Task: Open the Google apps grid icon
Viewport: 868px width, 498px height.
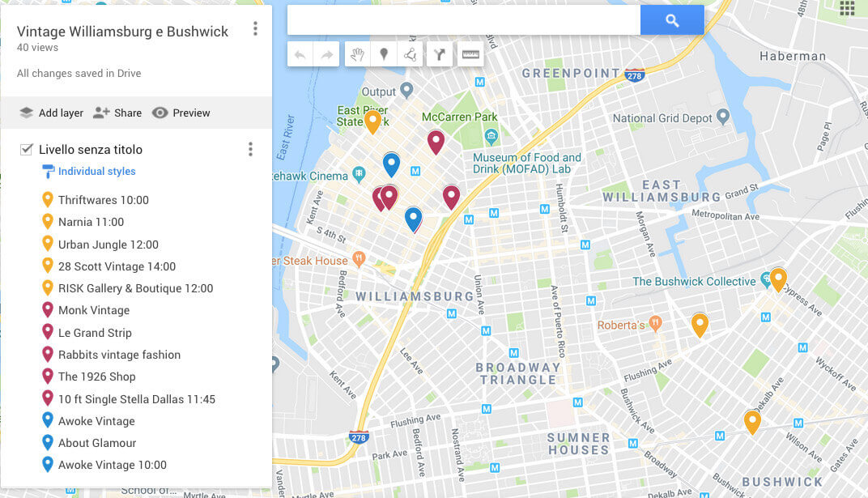Action: pos(847,8)
